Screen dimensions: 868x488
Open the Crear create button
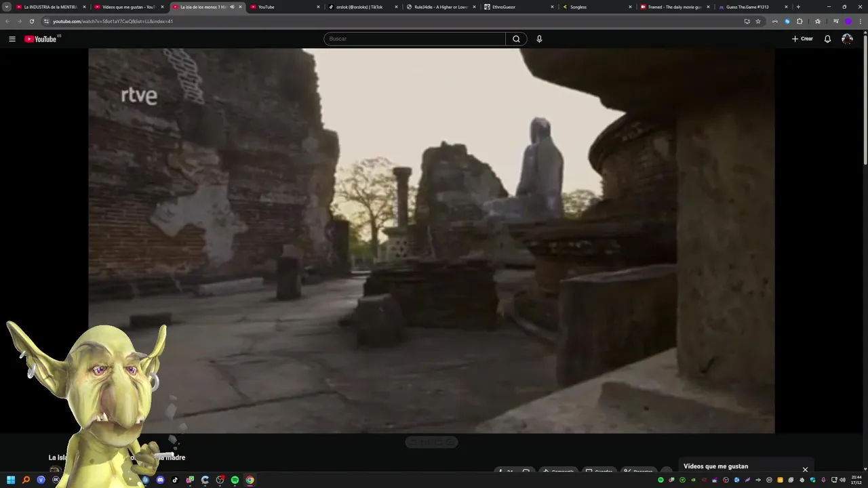click(x=802, y=39)
